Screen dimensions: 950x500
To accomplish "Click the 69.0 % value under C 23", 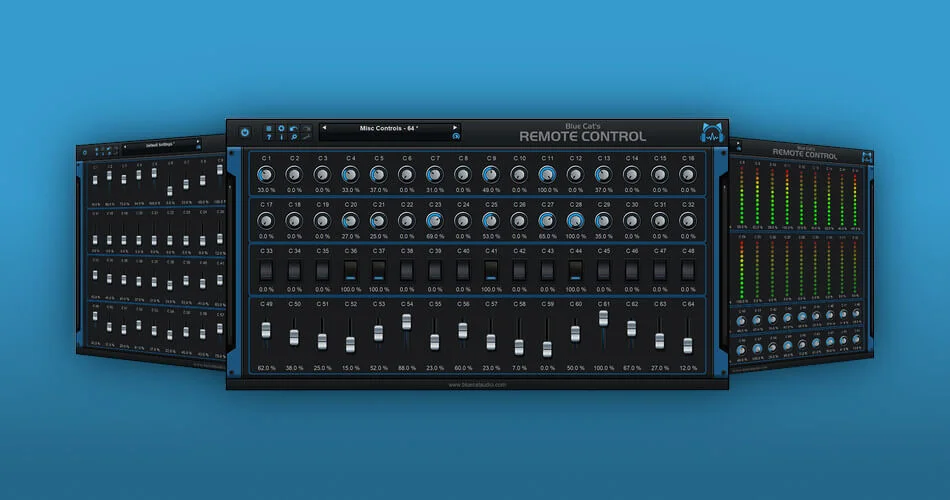I will coord(434,236).
